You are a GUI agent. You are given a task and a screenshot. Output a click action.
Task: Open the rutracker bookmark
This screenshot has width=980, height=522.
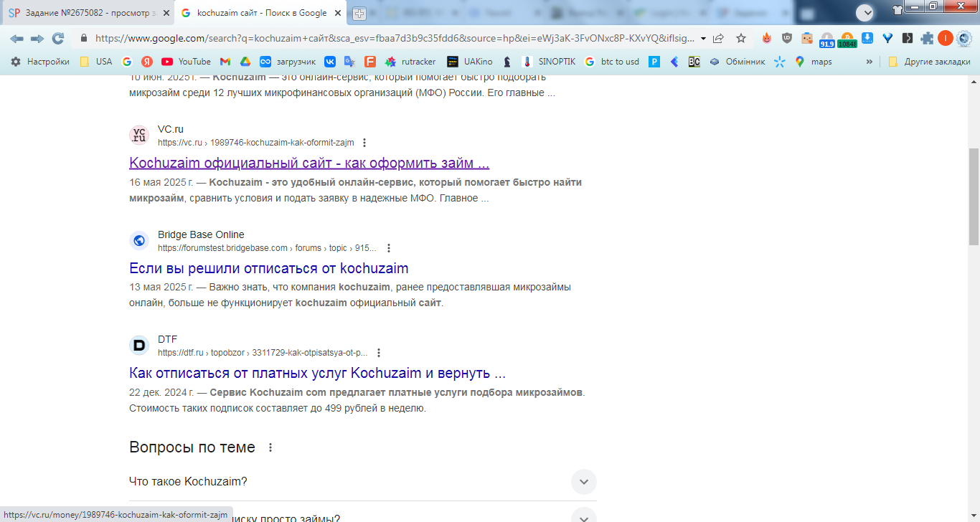[x=410, y=62]
